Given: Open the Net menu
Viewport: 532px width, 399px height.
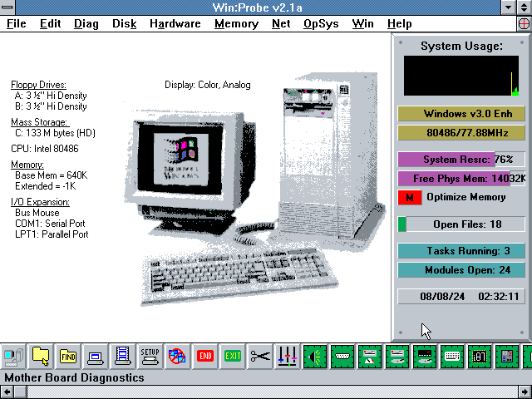Looking at the screenshot, I should [281, 24].
